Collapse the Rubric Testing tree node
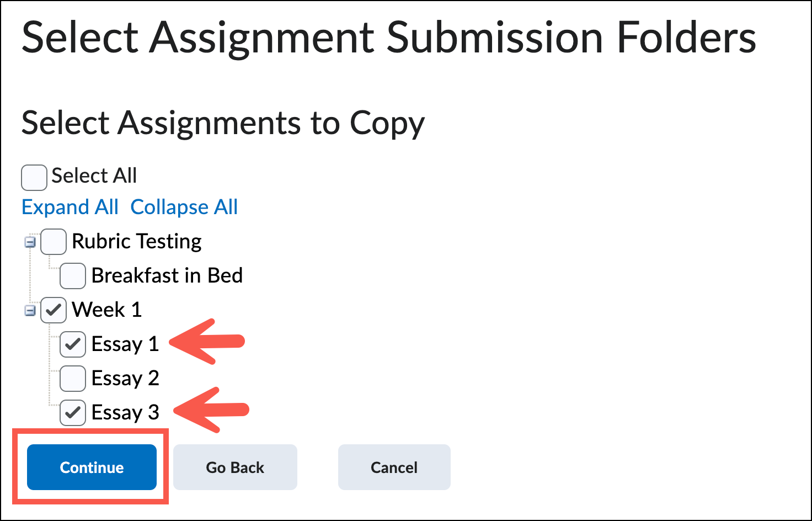Viewport: 812px width, 521px height. tap(30, 242)
